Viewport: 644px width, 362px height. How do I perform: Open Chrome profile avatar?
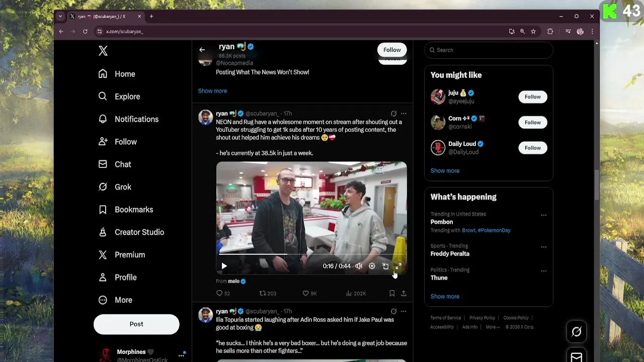580,32
